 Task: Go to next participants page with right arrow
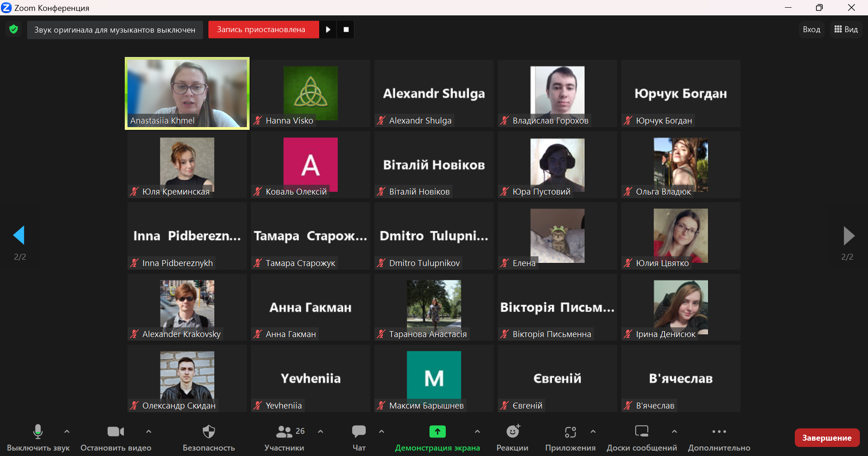click(849, 235)
